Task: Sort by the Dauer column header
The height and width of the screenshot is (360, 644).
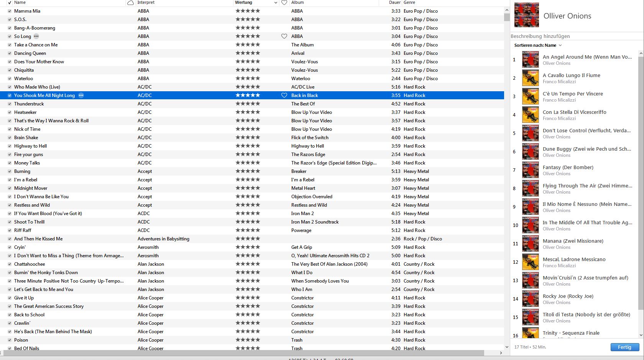Action: pyautogui.click(x=394, y=3)
